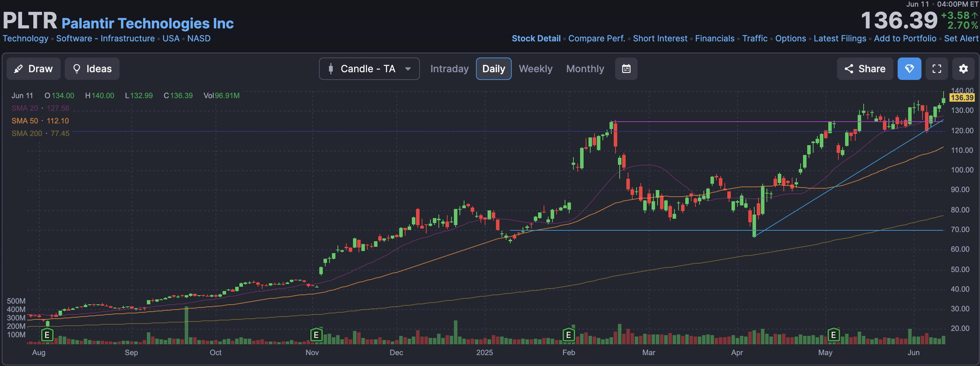Click the Share chart button
This screenshot has width=980, height=366.
(x=865, y=69)
